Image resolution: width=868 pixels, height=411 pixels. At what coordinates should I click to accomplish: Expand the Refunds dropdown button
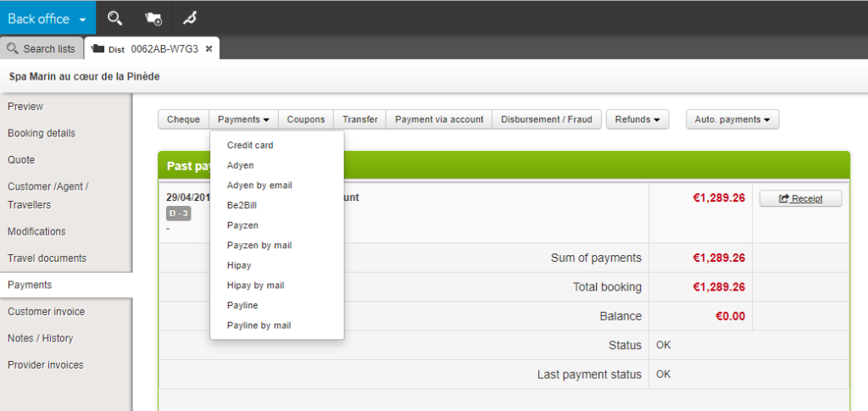[637, 119]
